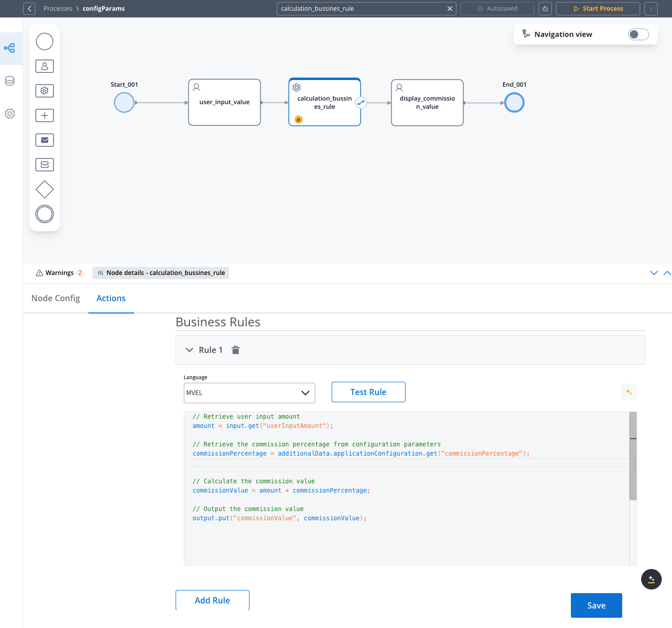
Task: Select the outlined envelope receive message node
Action: coord(45,165)
